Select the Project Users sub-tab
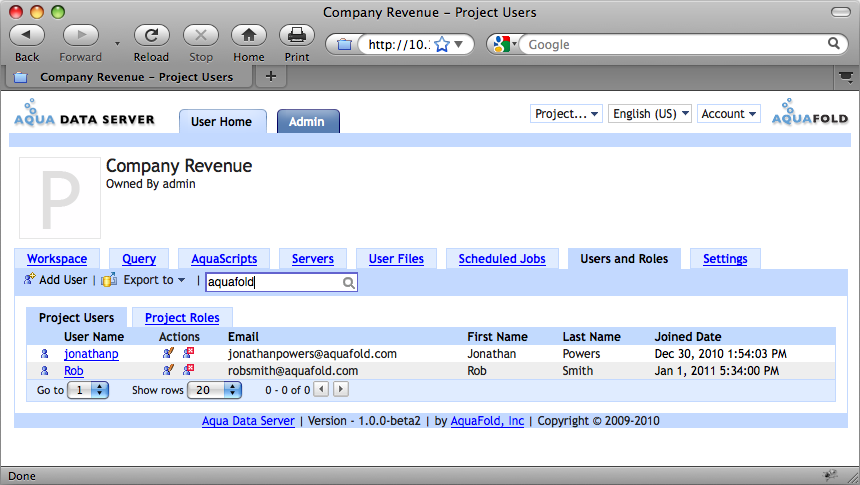The width and height of the screenshot is (860, 485). click(77, 318)
